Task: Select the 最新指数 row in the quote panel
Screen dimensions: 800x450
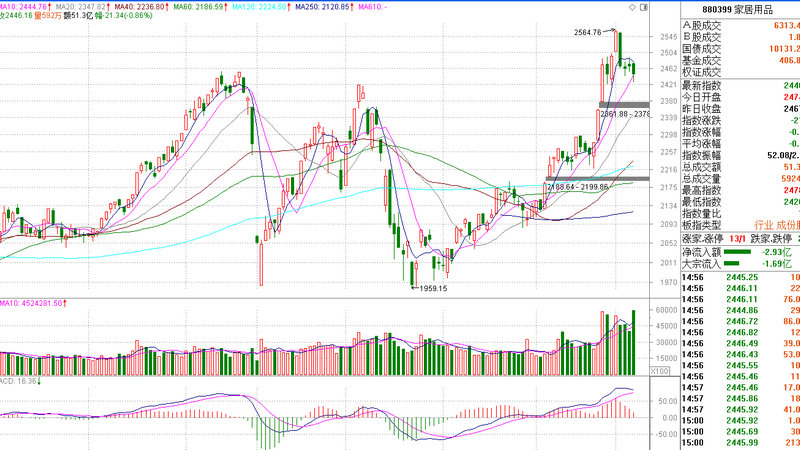Action: click(739, 86)
